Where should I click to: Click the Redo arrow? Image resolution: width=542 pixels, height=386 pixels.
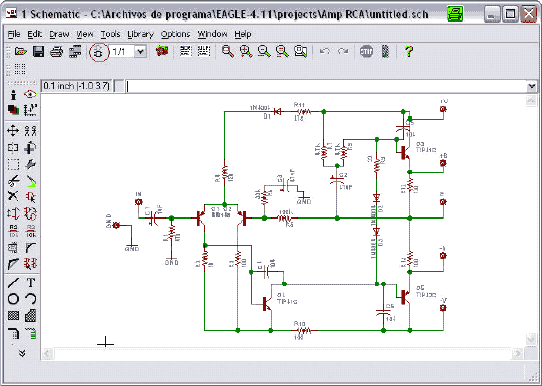click(x=343, y=51)
